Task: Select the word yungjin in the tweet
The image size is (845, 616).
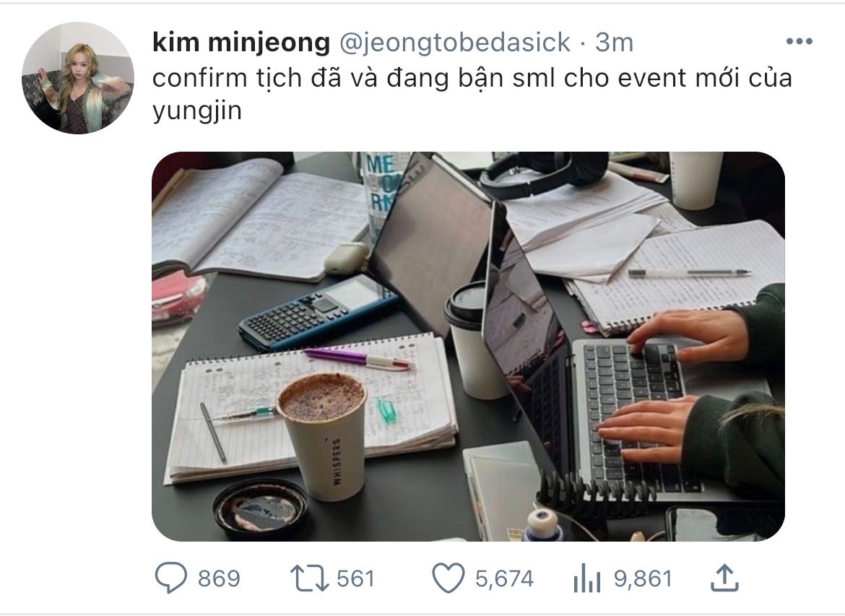Action: [196, 111]
